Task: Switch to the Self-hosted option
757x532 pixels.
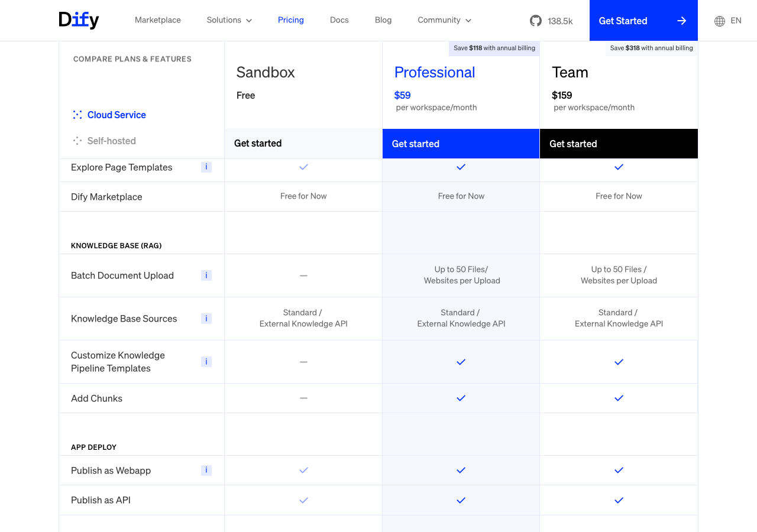Action: 111,141
